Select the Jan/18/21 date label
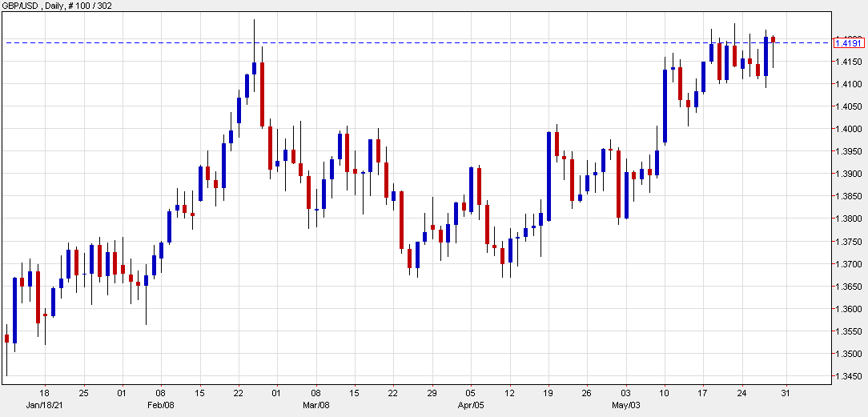Viewport: 868px width, 417px height. tap(45, 405)
